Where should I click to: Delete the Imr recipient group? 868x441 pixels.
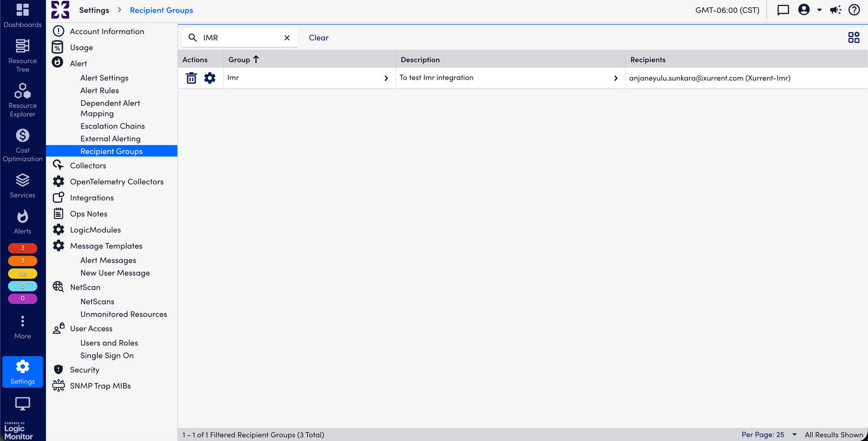191,78
